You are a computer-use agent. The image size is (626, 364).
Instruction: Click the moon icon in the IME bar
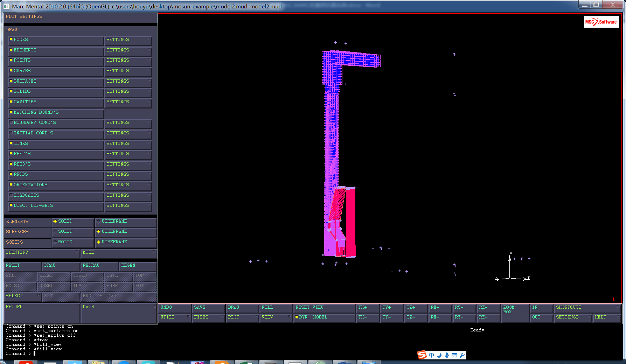(x=439, y=355)
